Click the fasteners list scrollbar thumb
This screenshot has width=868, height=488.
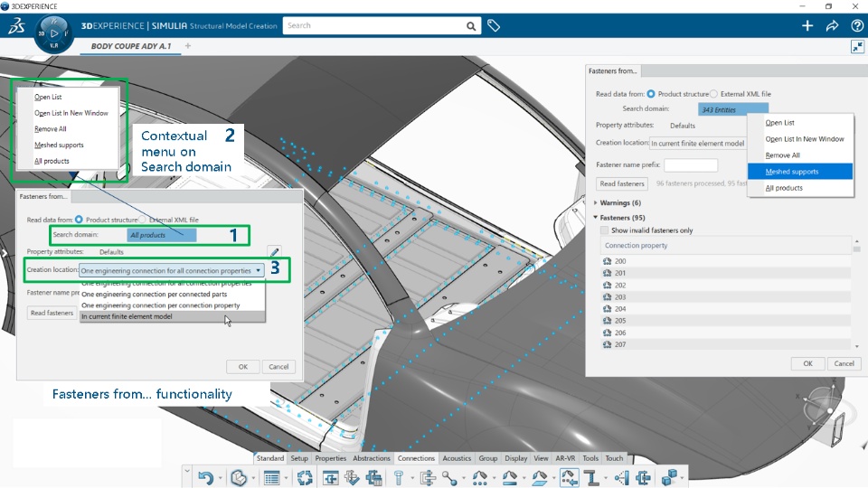(x=857, y=249)
